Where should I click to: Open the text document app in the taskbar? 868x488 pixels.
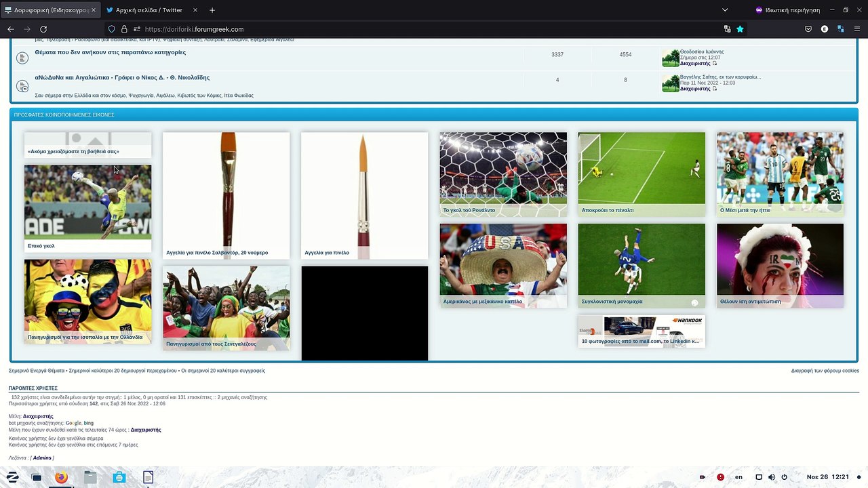click(x=149, y=477)
